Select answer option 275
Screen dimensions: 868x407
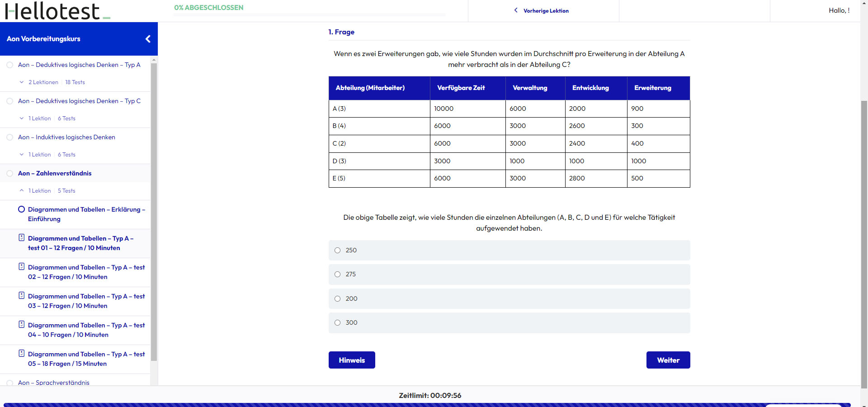click(337, 274)
